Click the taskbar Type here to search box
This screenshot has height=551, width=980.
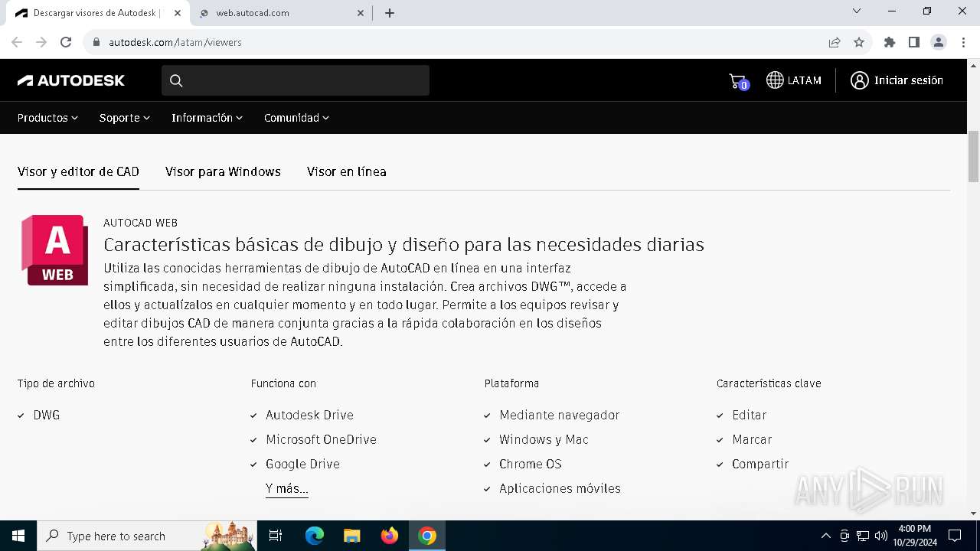146,536
